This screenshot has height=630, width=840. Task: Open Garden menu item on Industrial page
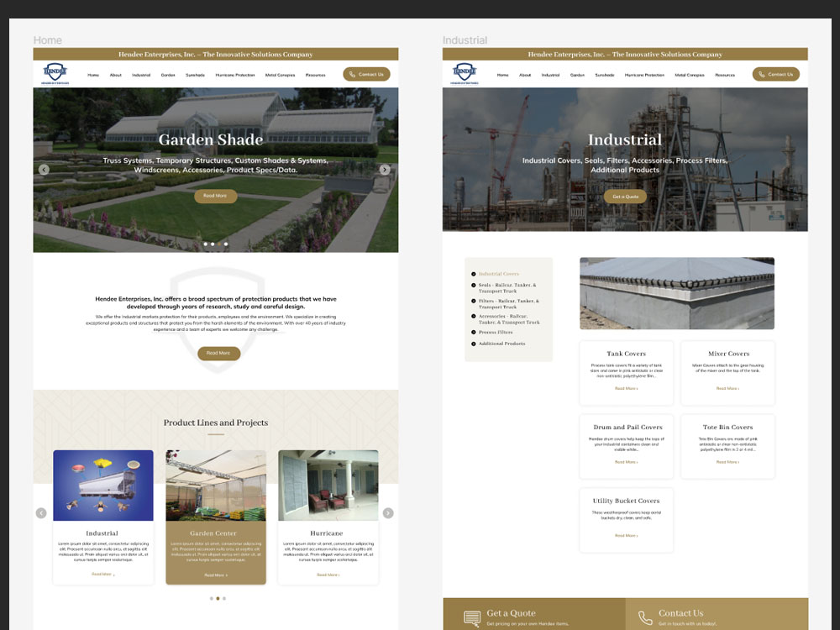pos(578,75)
